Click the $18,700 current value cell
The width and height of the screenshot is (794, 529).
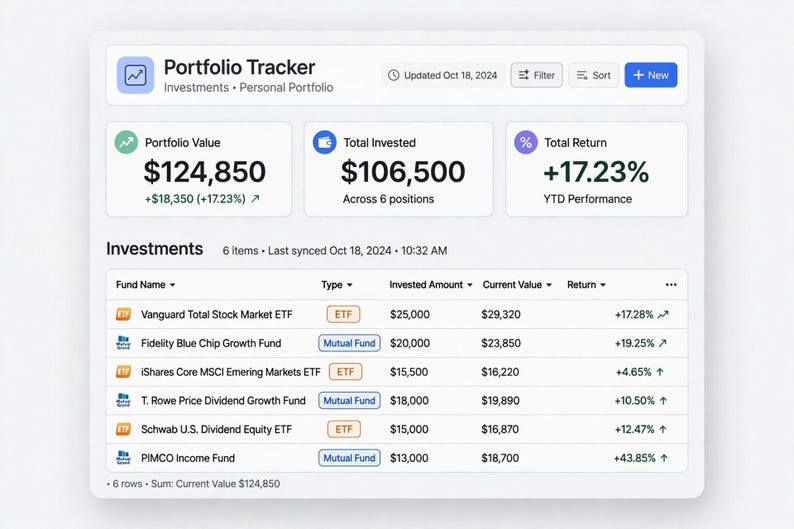(x=500, y=458)
